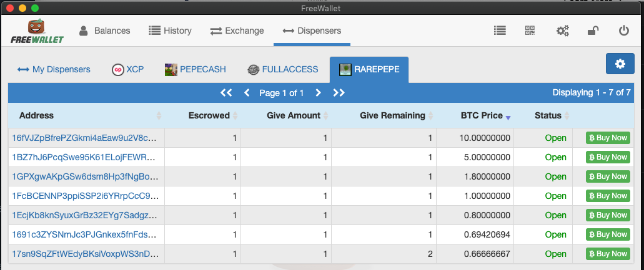644x270 pixels.
Task: Buy Now at 10.00000000 BTC price
Action: 608,138
